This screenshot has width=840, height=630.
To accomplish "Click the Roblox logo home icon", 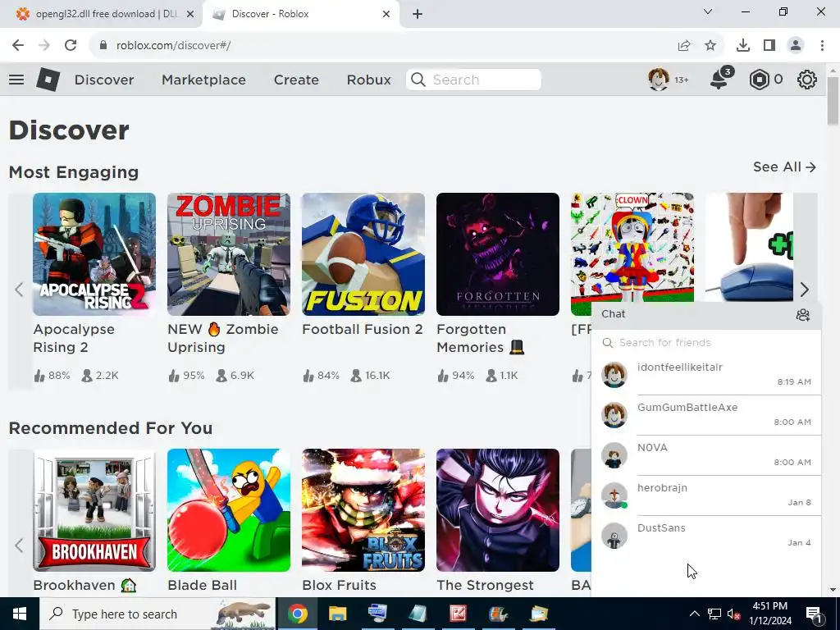I will 48,80.
